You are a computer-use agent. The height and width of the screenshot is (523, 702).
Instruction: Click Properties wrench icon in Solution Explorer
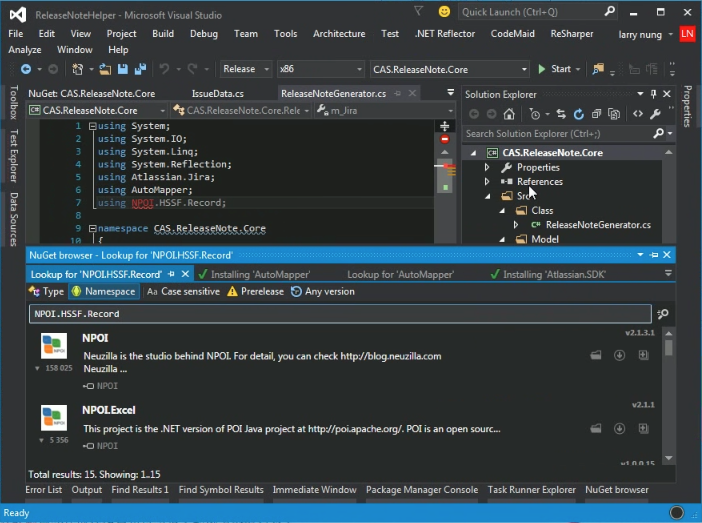coord(655,114)
